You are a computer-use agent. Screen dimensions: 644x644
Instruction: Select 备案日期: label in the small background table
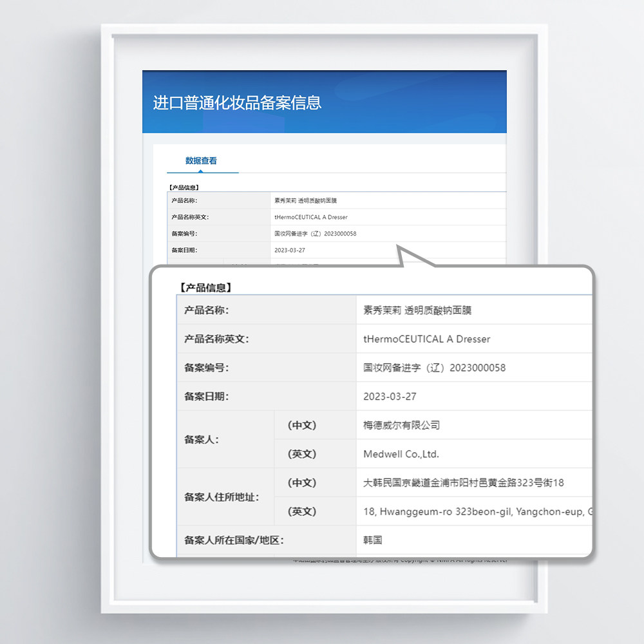point(184,250)
